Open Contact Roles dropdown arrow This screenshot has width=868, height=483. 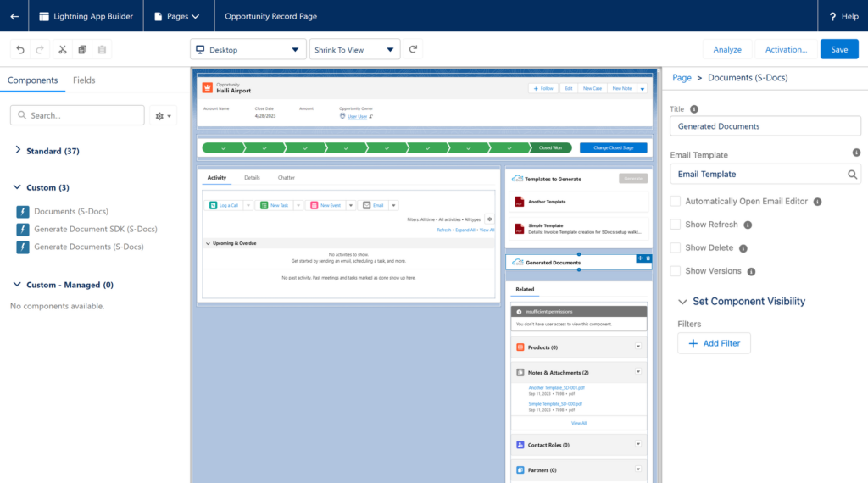click(x=638, y=444)
